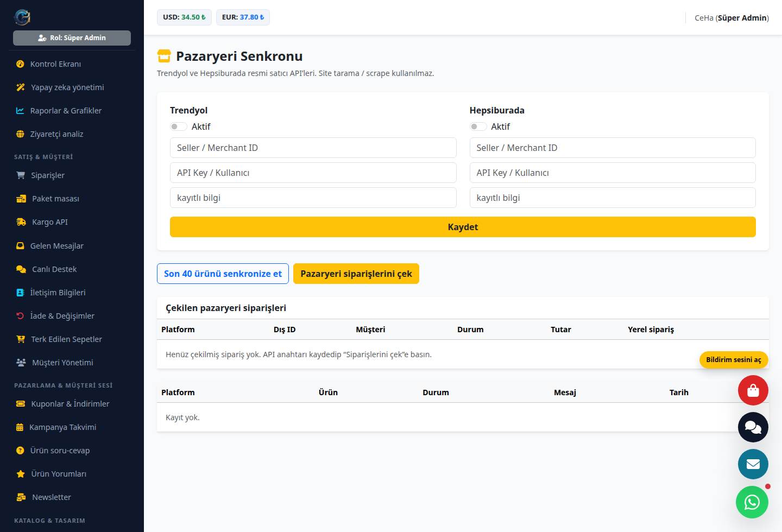This screenshot has width=782, height=532.
Task: Open the green WhatsApp floating button
Action: coord(752,502)
